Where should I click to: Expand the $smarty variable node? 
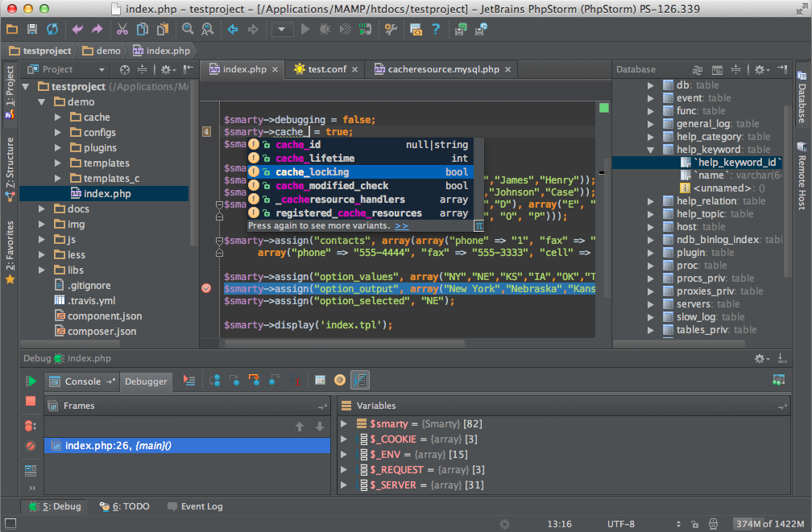344,423
